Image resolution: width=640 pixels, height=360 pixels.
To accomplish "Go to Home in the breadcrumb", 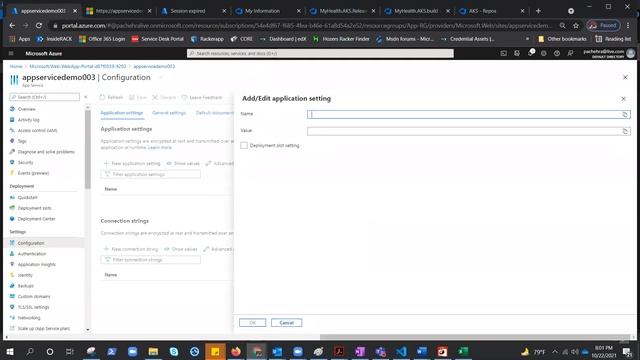I will point(16,66).
